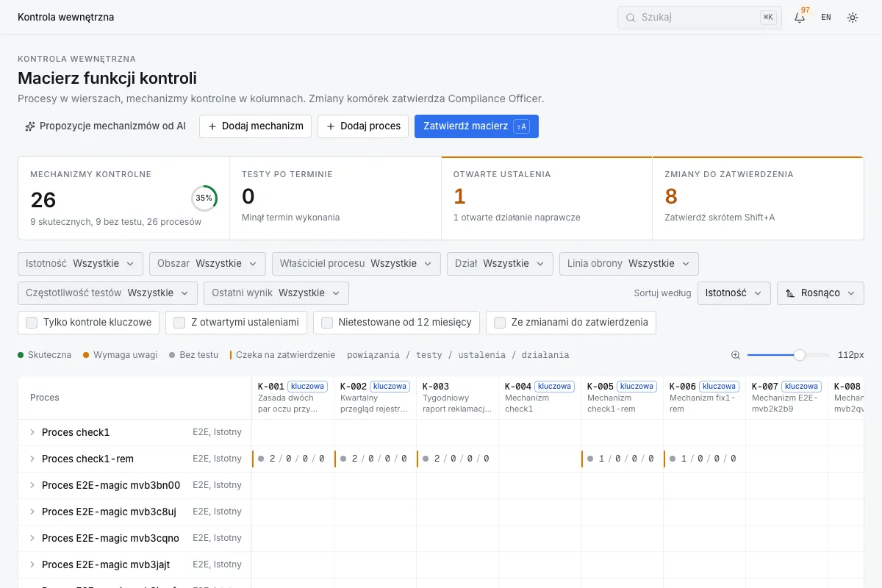Click the column width slider handle
Image resolution: width=882 pixels, height=588 pixels.
coord(800,355)
